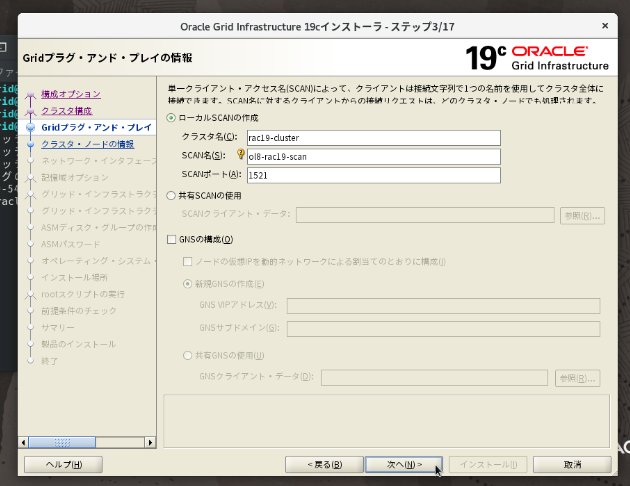Cancel the installer with 取消

572,465
